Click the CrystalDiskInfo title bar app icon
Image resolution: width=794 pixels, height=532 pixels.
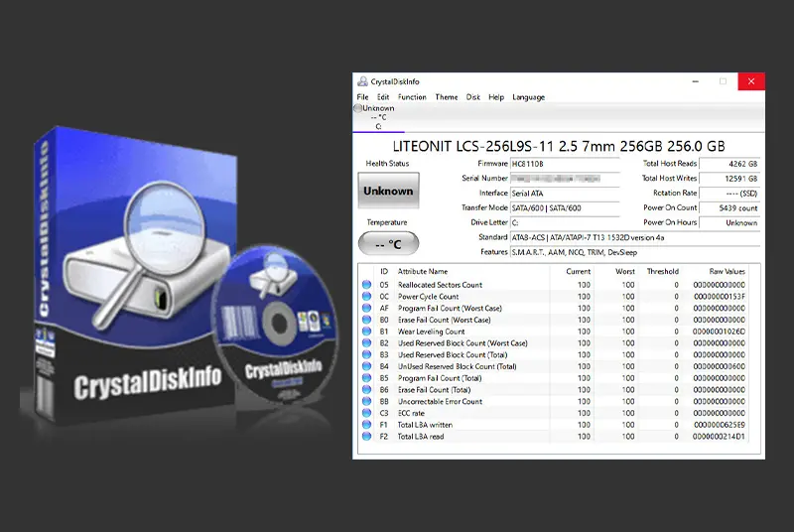coord(362,81)
